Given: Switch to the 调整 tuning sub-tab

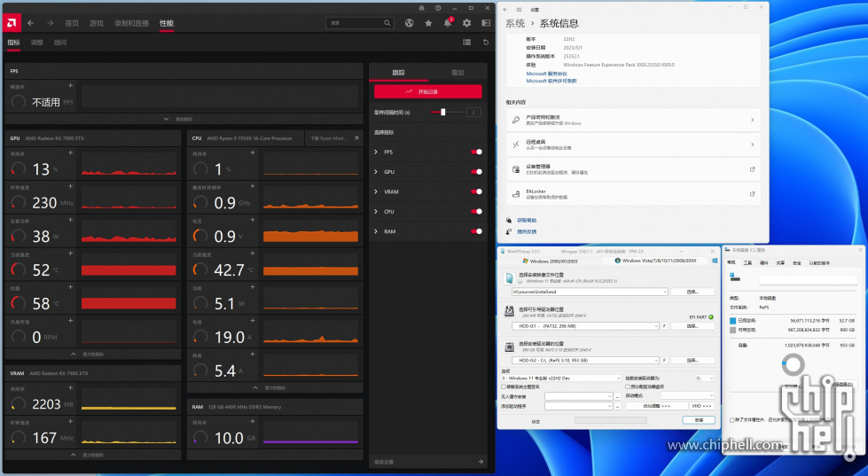Looking at the screenshot, I should 37,42.
